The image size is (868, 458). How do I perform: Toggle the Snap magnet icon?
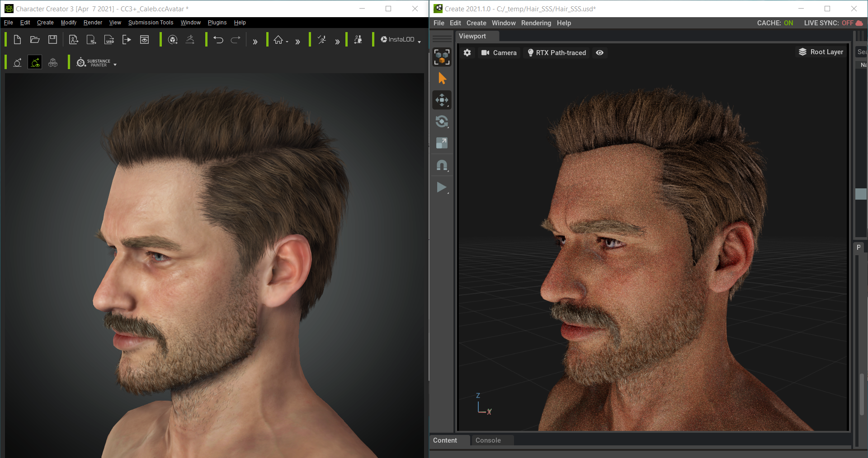442,165
